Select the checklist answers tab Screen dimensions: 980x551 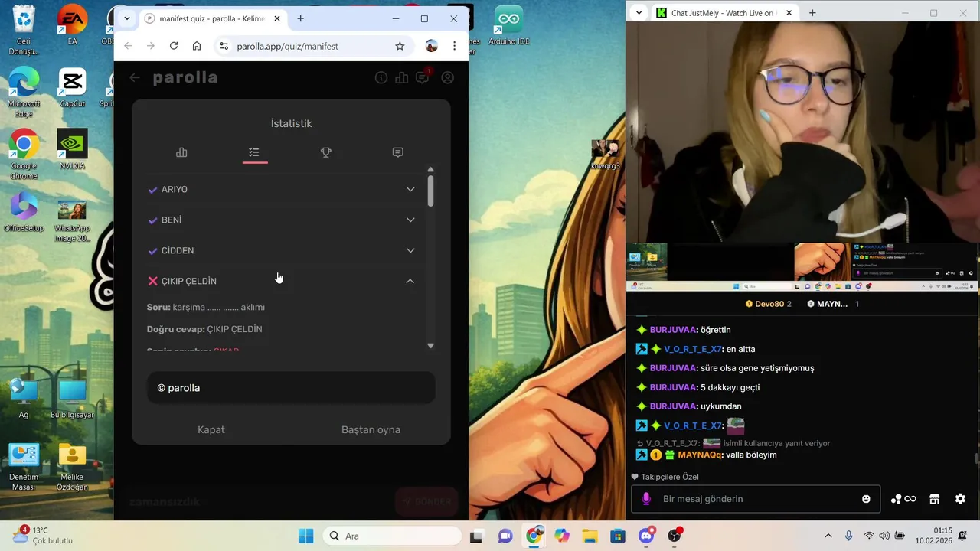tap(254, 152)
